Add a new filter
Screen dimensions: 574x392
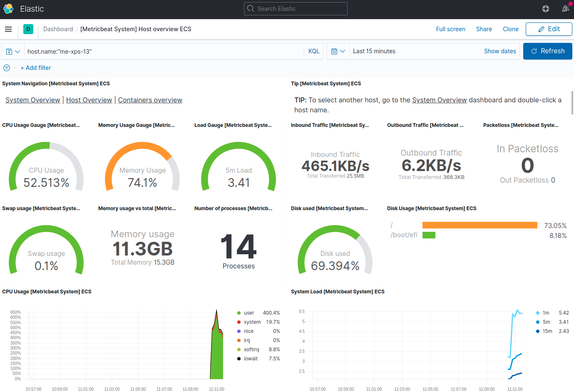tap(36, 68)
